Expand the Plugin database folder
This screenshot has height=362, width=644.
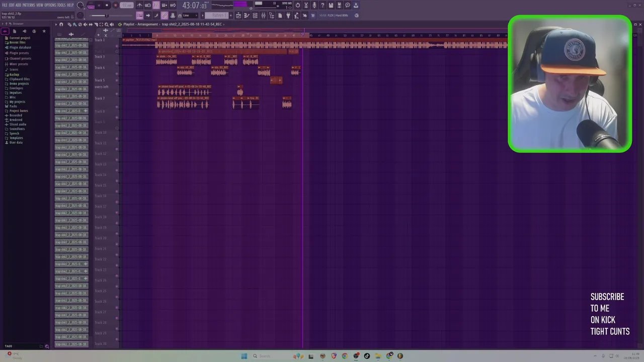tap(19, 47)
